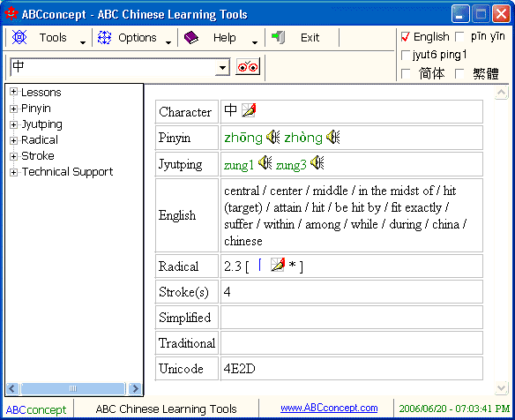
Task: Open the Tools menu
Action: (x=53, y=37)
